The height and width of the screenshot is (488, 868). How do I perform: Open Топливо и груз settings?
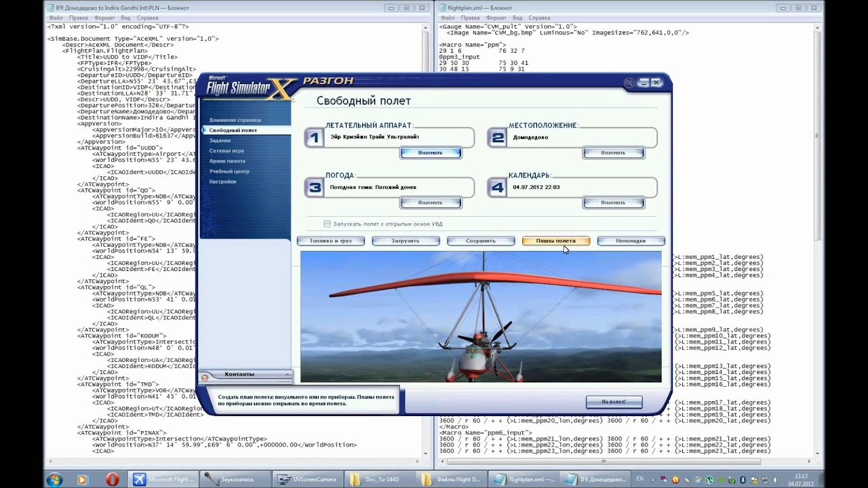(330, 241)
